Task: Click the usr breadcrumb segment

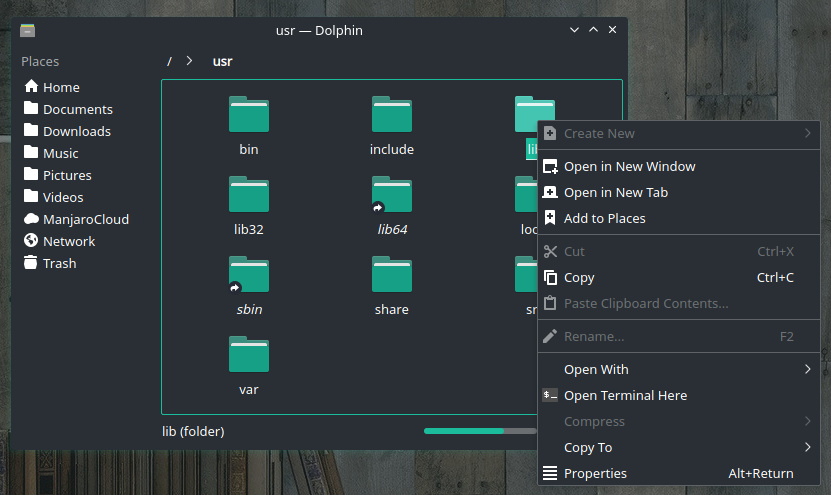Action: [x=223, y=61]
